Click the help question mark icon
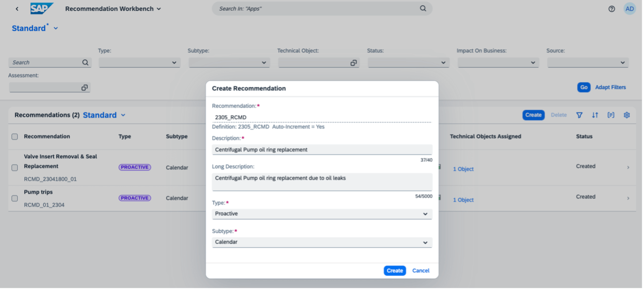This screenshot has width=644, height=289. click(611, 8)
